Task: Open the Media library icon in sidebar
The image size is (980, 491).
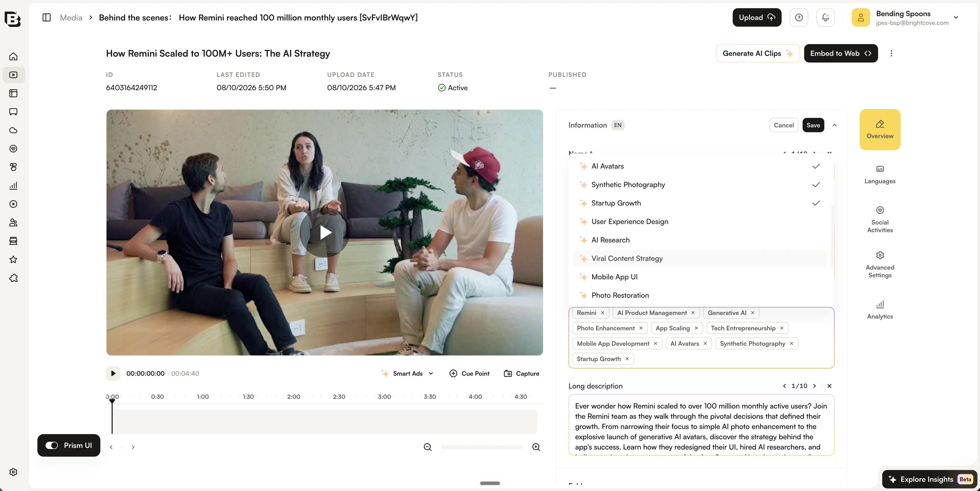Action: (x=13, y=75)
